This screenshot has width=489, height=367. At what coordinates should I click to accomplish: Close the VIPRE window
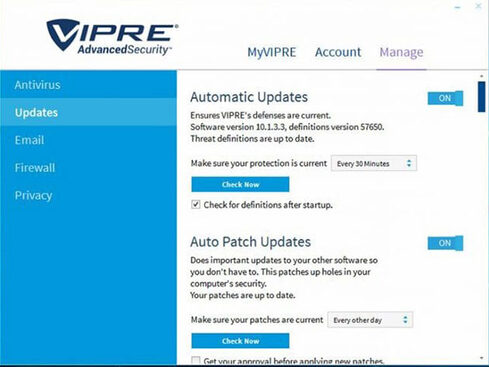478,6
